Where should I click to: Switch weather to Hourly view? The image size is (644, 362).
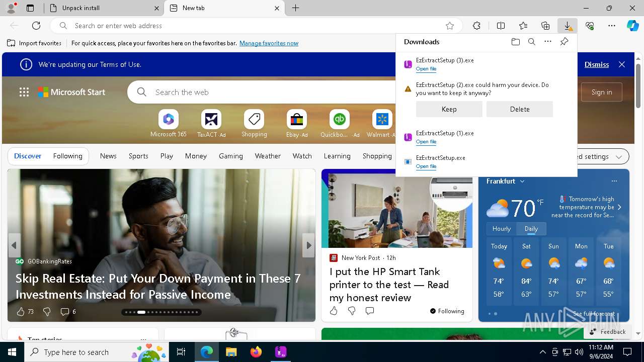point(502,228)
